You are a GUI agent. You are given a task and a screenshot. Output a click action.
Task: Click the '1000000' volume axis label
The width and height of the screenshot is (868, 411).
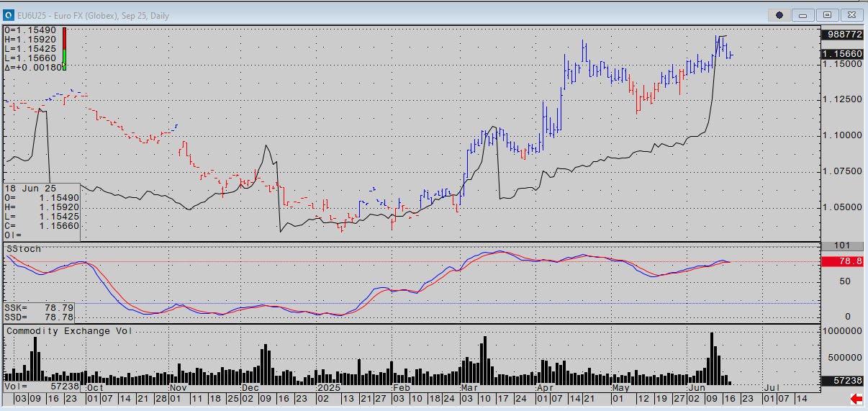843,331
